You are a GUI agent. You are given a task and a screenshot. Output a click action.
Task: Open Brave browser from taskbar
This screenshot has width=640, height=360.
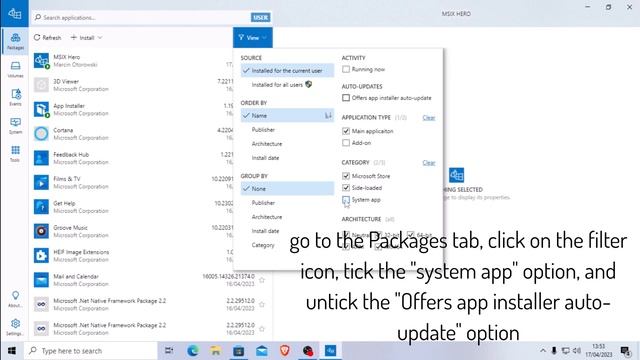click(x=284, y=351)
